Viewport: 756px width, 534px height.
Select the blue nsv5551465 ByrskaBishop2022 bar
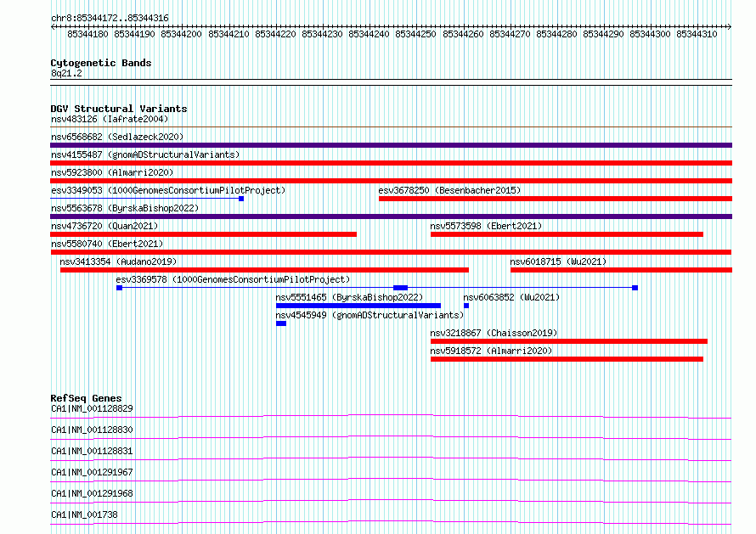[358, 306]
